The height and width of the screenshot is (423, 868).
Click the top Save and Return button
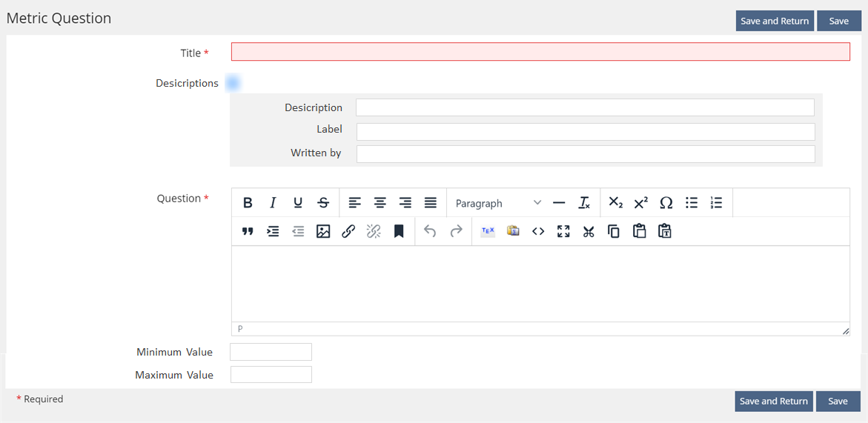tap(775, 21)
